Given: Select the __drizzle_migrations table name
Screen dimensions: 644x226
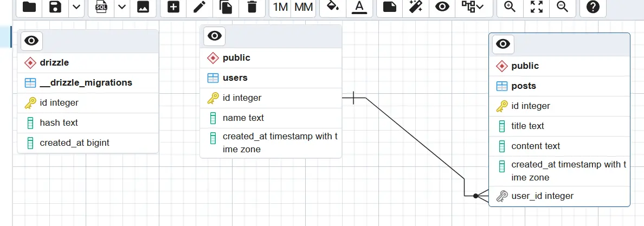Looking at the screenshot, I should pyautogui.click(x=86, y=82).
